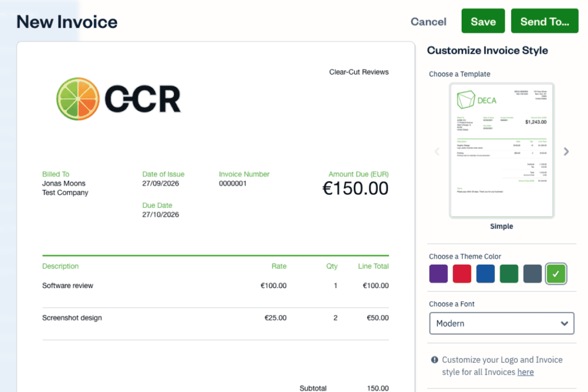
Task: Choose the blue theme color
Action: click(x=485, y=274)
